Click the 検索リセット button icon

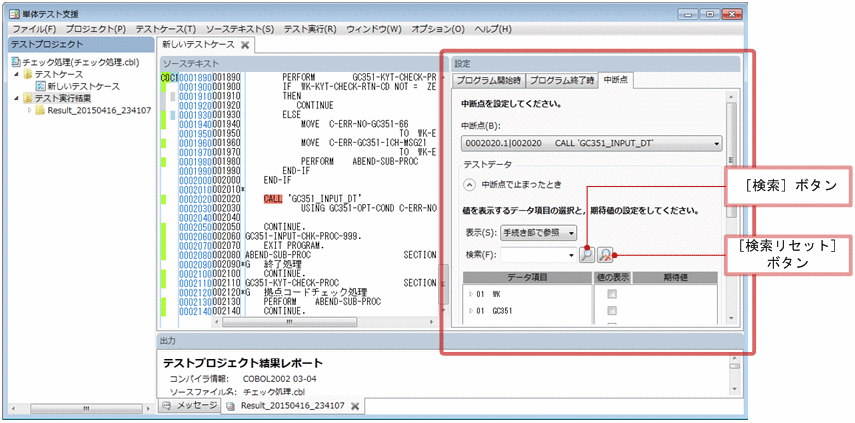tap(605, 255)
